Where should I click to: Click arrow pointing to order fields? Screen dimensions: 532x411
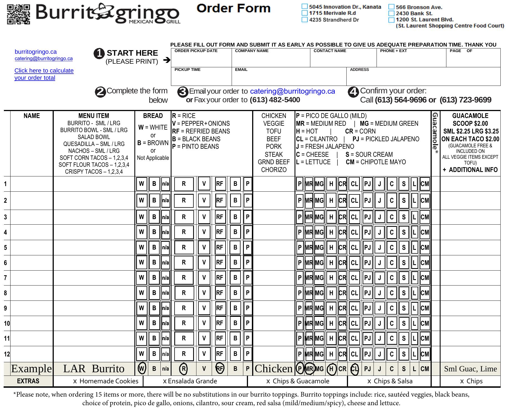(167, 60)
